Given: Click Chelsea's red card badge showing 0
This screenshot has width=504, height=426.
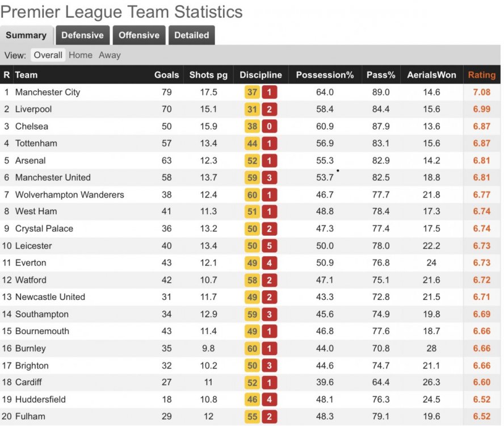Looking at the screenshot, I should (270, 127).
